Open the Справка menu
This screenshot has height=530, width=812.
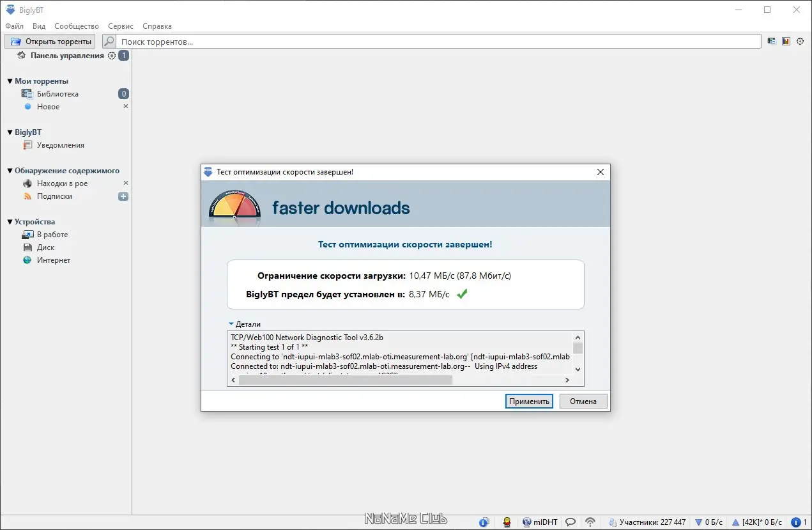point(157,26)
